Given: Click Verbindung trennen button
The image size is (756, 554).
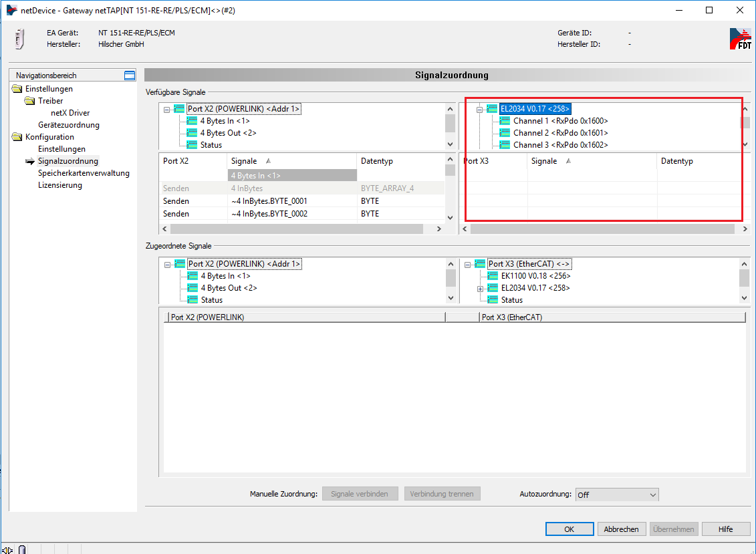Looking at the screenshot, I should point(442,494).
